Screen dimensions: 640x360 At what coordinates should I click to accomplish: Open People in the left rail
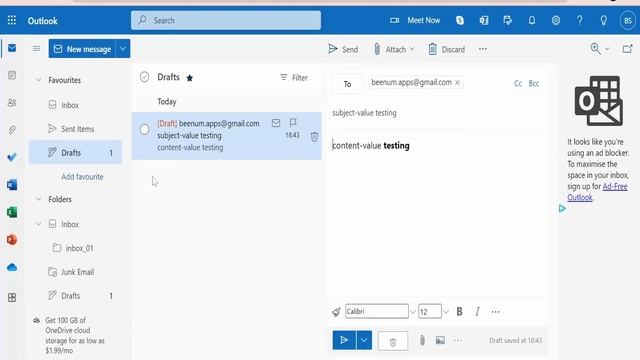[12, 102]
